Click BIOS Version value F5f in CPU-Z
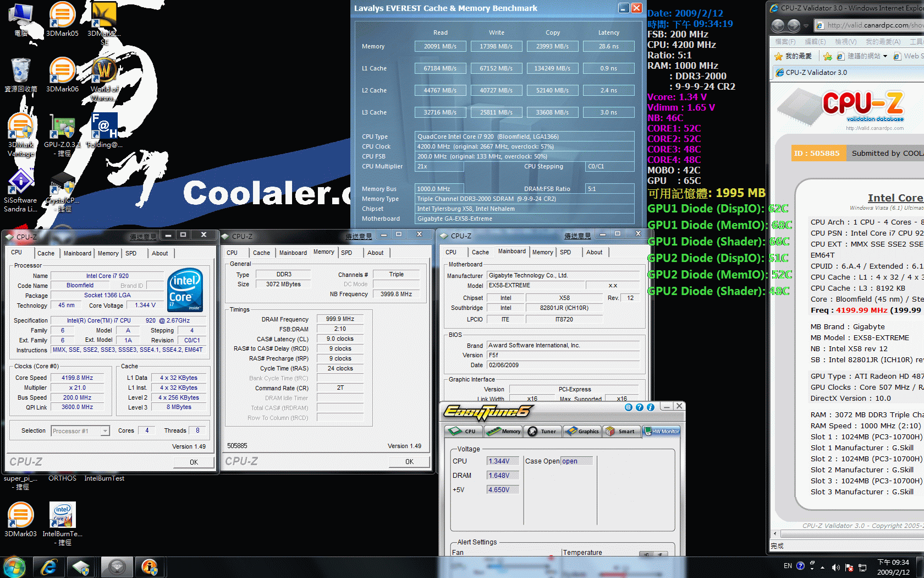Image resolution: width=924 pixels, height=578 pixels. click(x=563, y=355)
